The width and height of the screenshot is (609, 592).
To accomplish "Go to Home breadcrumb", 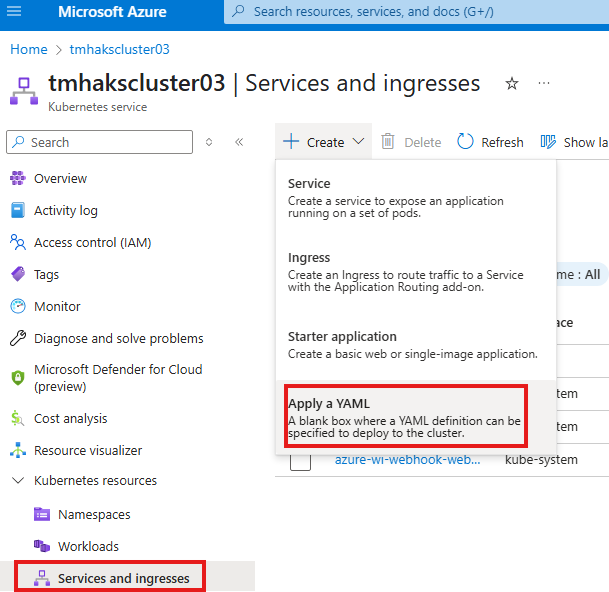I will tap(29, 49).
